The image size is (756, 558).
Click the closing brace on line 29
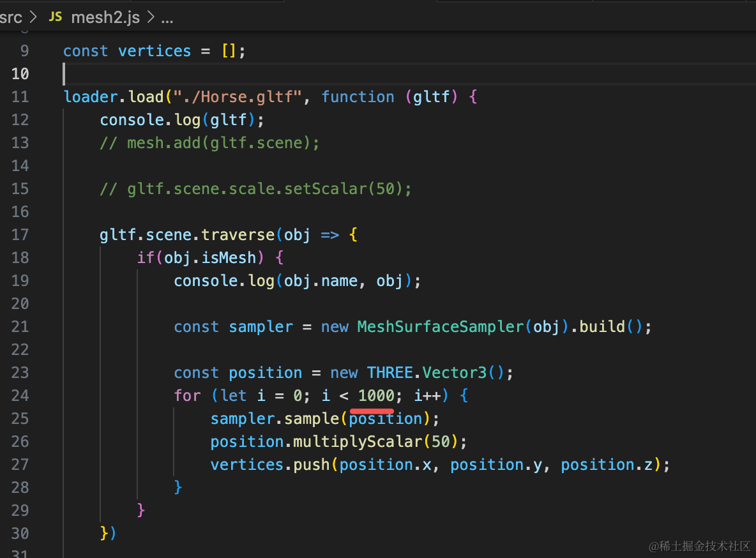140,509
